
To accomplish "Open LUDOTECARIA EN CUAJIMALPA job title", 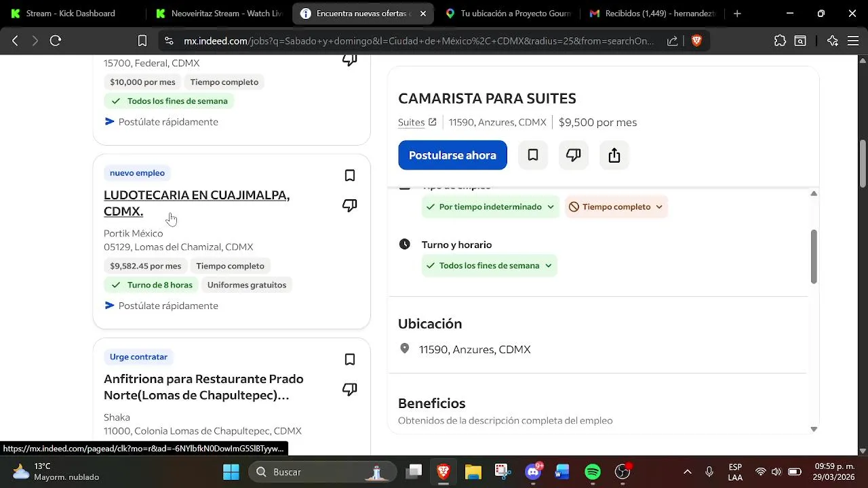I will 197,203.
